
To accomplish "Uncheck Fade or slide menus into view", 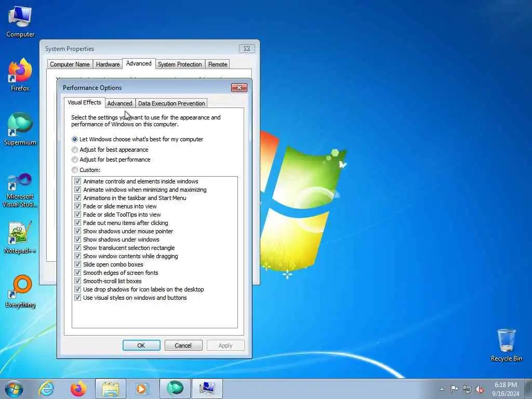I will coord(78,206).
